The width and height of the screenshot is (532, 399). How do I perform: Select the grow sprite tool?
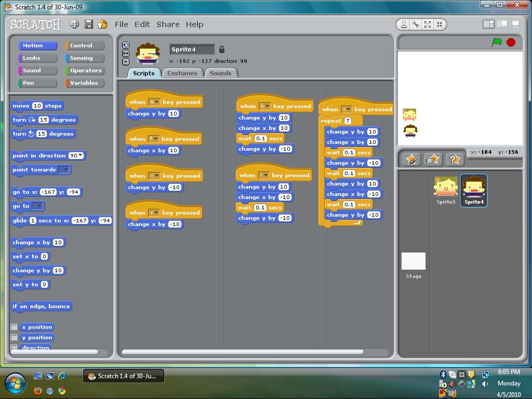(428, 24)
